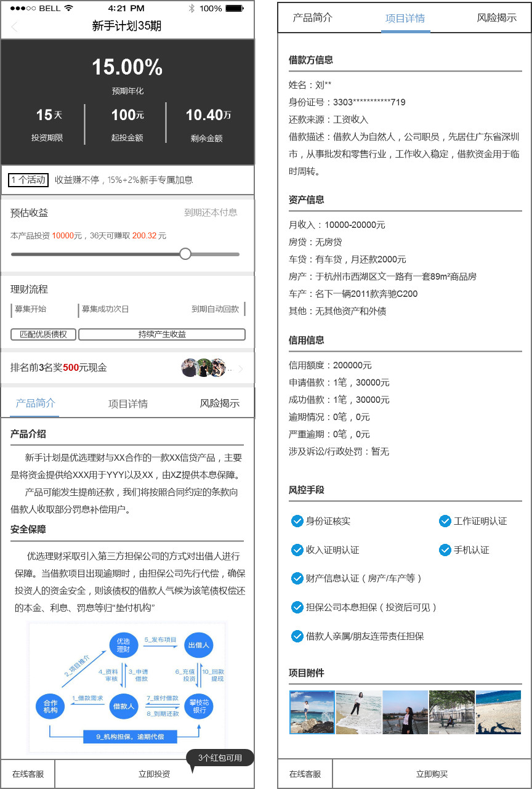Click the 优选理财 circle in flow diagram
The width and height of the screenshot is (532, 789).
[123, 645]
